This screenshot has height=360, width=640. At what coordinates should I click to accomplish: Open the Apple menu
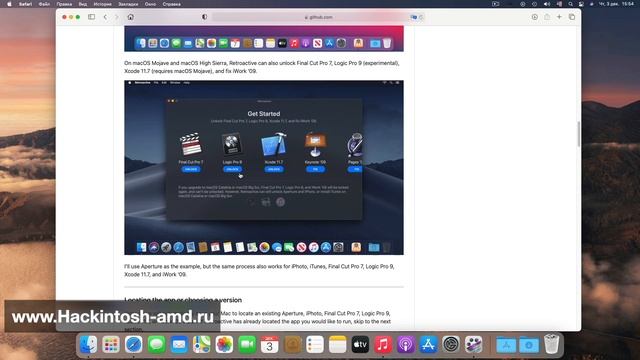[x=9, y=4]
